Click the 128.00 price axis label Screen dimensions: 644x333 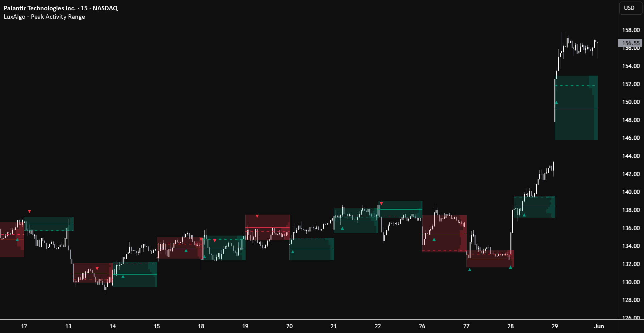click(631, 300)
